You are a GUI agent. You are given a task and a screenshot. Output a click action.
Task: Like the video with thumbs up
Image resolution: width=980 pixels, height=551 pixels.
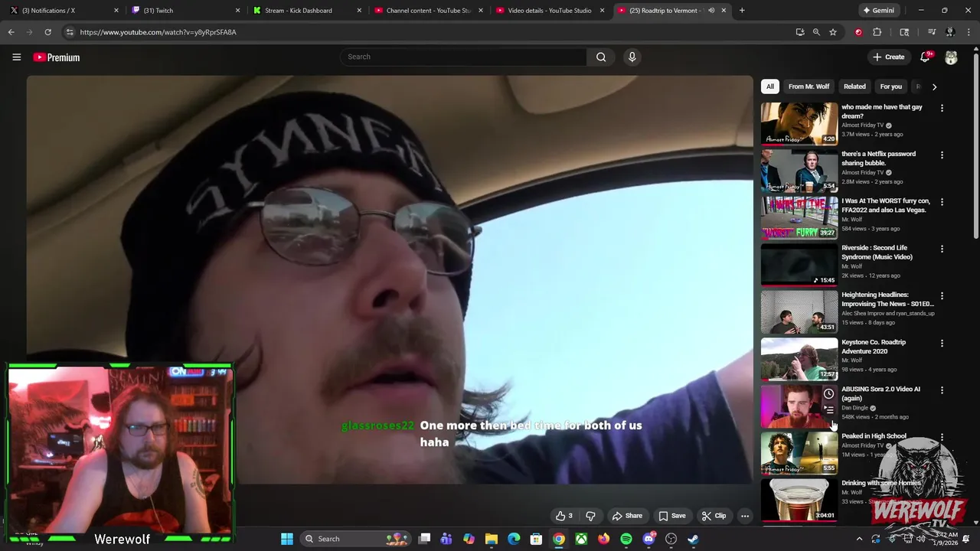coord(564,516)
